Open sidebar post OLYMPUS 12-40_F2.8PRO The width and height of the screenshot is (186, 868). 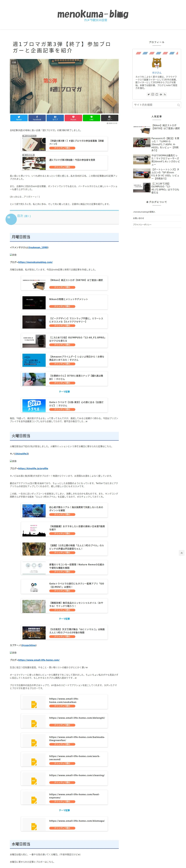157,188
